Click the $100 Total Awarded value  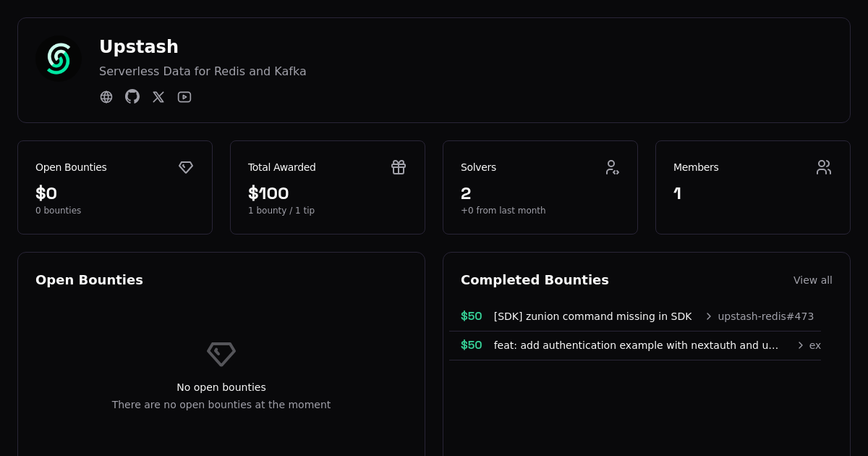pos(268,193)
